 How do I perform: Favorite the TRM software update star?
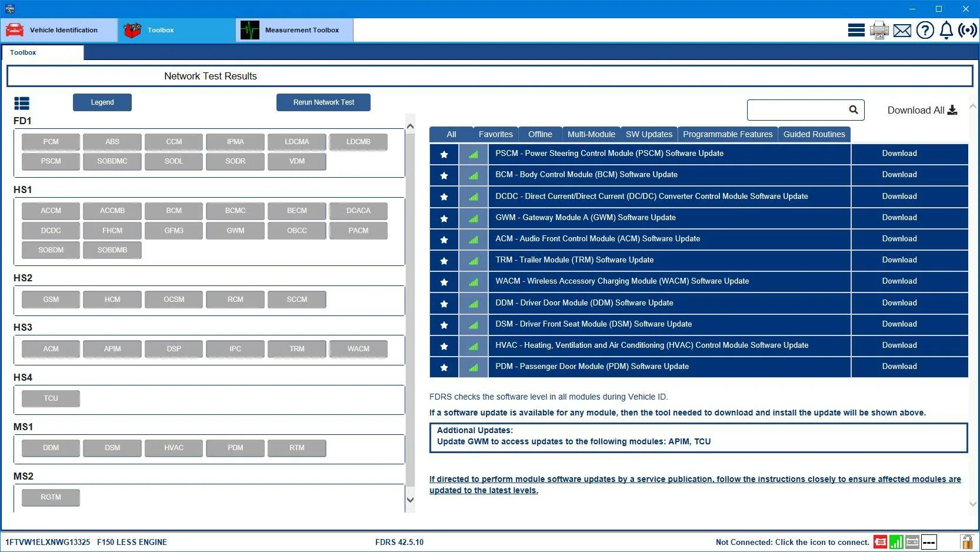click(444, 261)
